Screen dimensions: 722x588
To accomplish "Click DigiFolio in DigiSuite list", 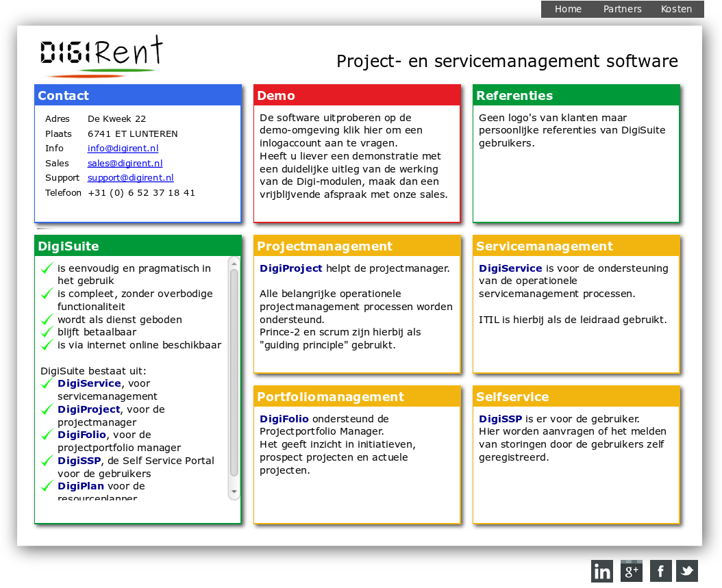I will pos(82,435).
